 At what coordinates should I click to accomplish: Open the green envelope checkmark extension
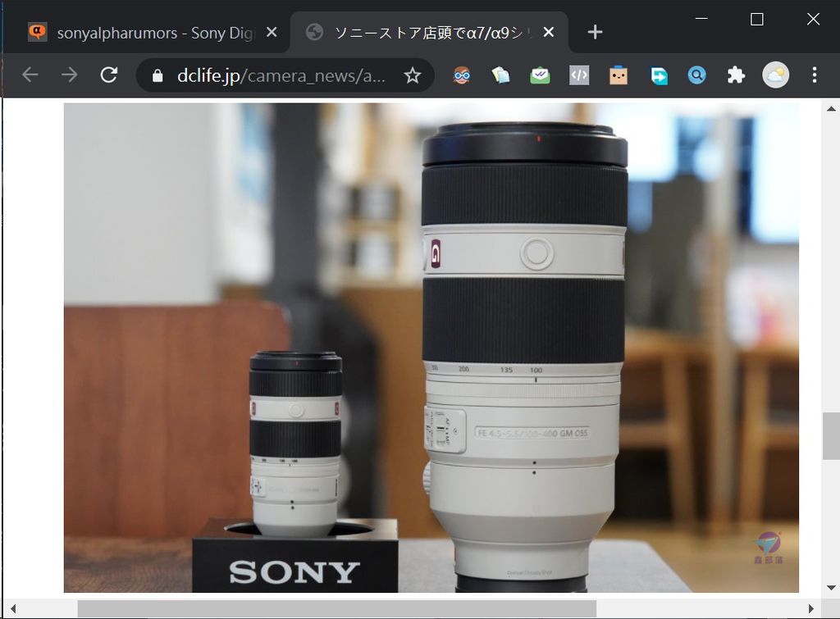click(540, 75)
